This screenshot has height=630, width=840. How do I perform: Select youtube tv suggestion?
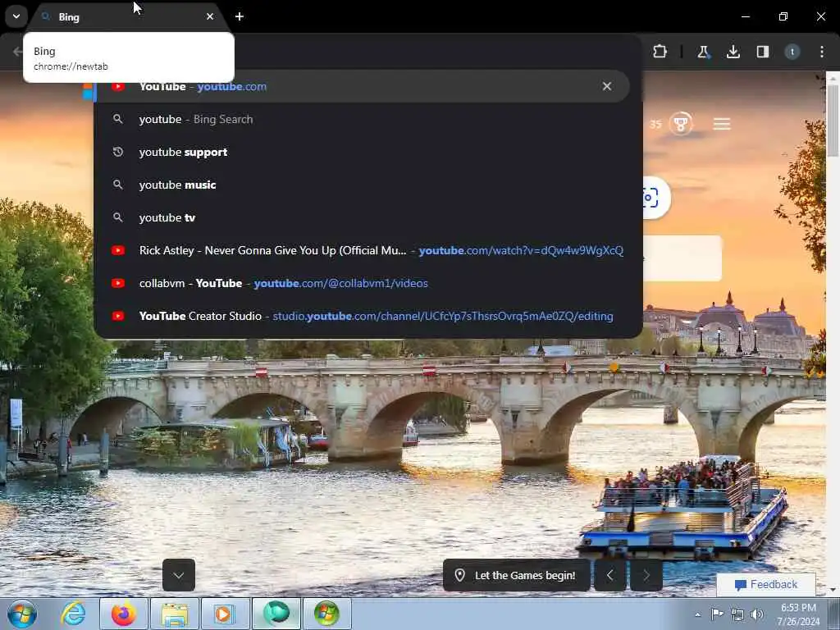coord(362,217)
